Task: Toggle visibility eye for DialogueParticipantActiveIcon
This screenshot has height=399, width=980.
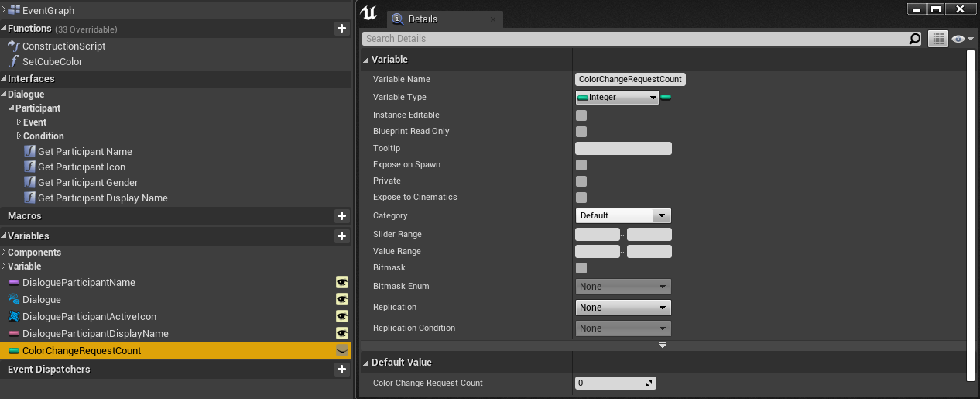Action: click(x=341, y=316)
